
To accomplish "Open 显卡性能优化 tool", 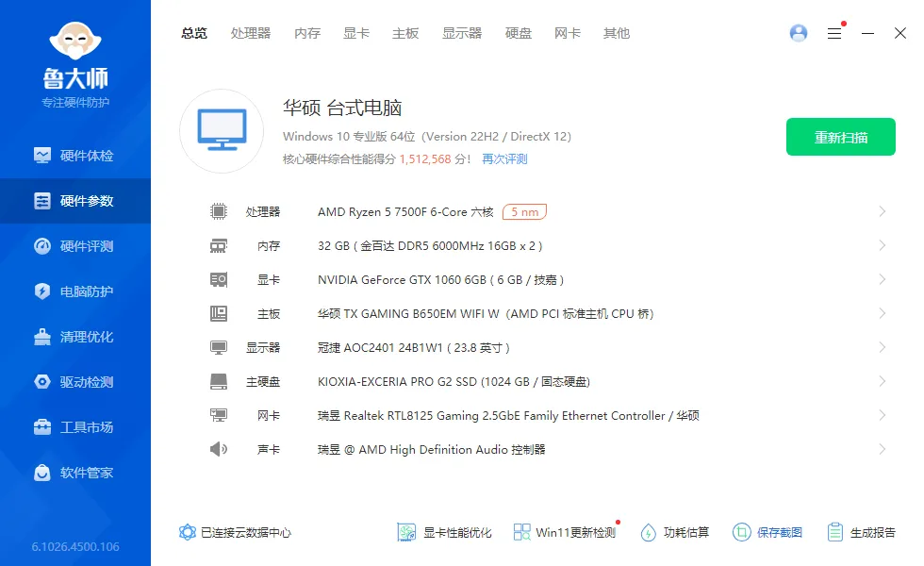I will [444, 532].
